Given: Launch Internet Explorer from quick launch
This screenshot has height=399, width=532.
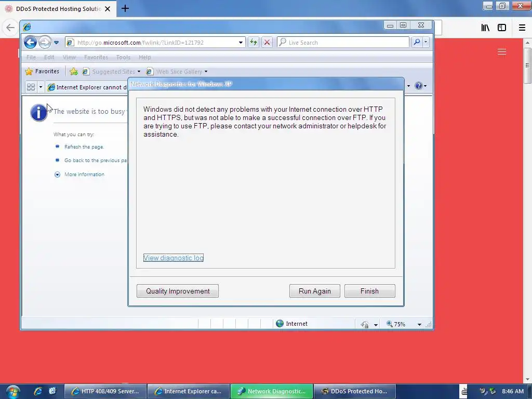Looking at the screenshot, I should 37,391.
